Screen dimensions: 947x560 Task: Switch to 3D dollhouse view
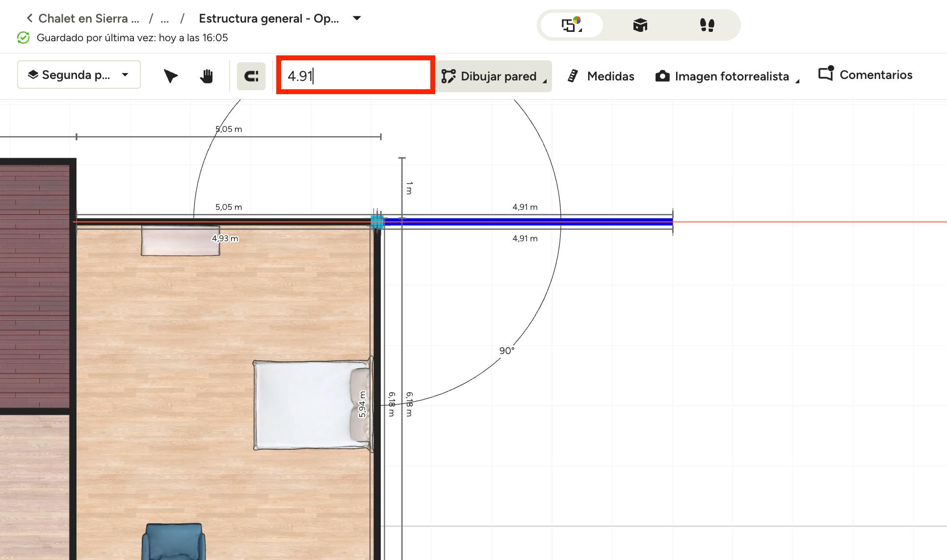click(x=640, y=25)
